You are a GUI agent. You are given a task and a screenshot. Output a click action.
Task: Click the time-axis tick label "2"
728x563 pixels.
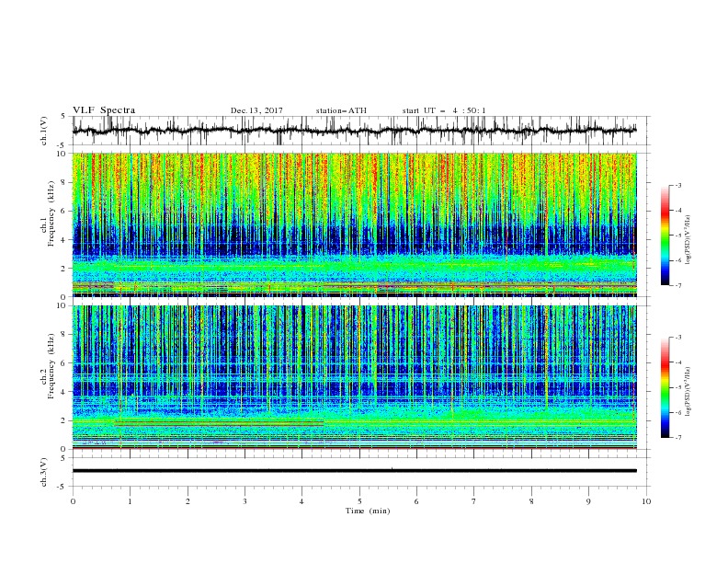point(188,501)
